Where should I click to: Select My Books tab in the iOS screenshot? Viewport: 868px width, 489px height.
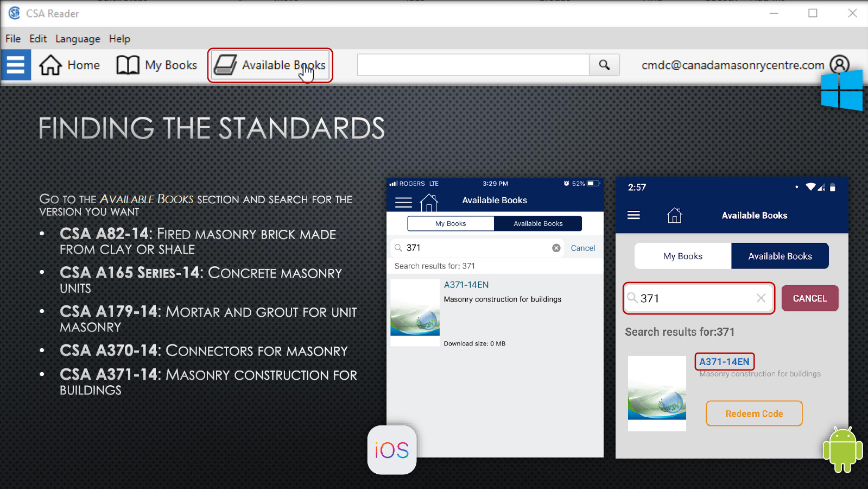tap(451, 223)
